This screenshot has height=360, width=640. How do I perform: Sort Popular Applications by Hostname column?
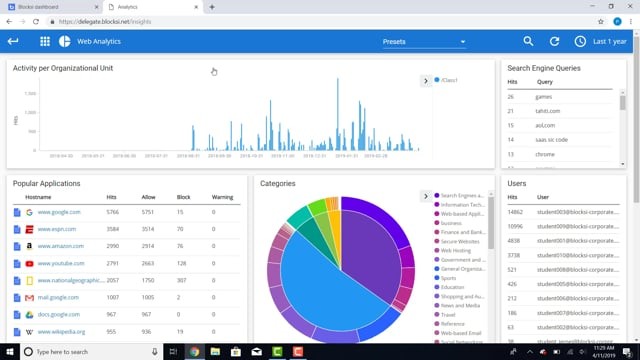38,197
